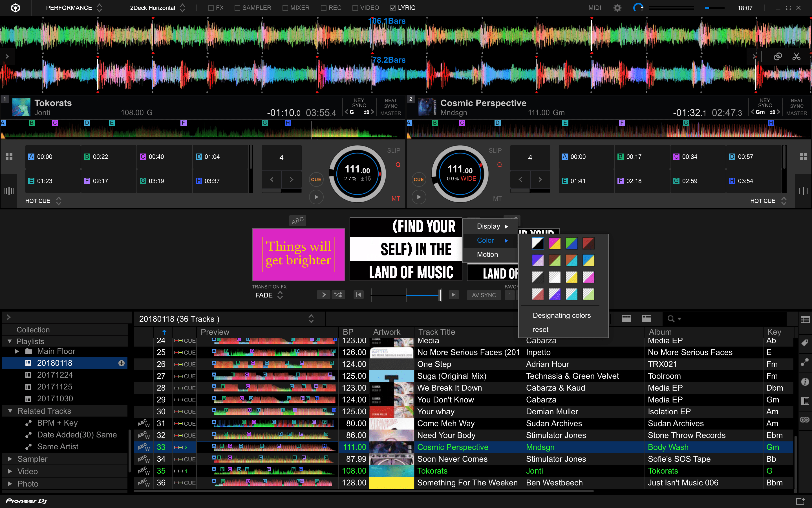Select the Things will get brighter thumbnail
This screenshot has width=812, height=508.
pos(298,254)
